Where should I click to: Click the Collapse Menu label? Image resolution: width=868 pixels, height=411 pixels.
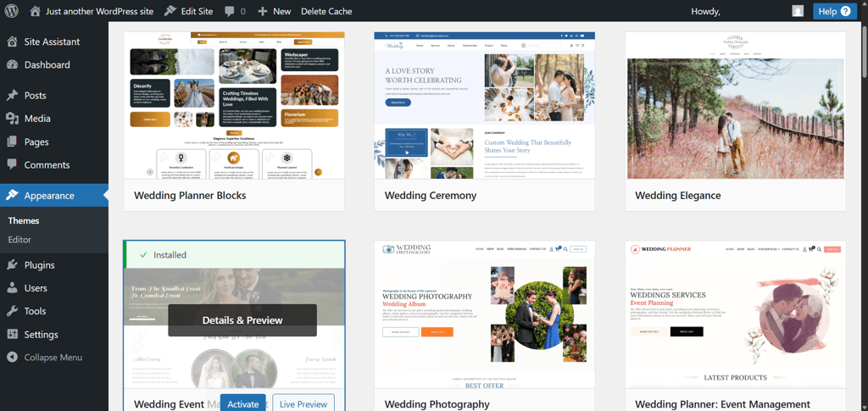coord(53,358)
